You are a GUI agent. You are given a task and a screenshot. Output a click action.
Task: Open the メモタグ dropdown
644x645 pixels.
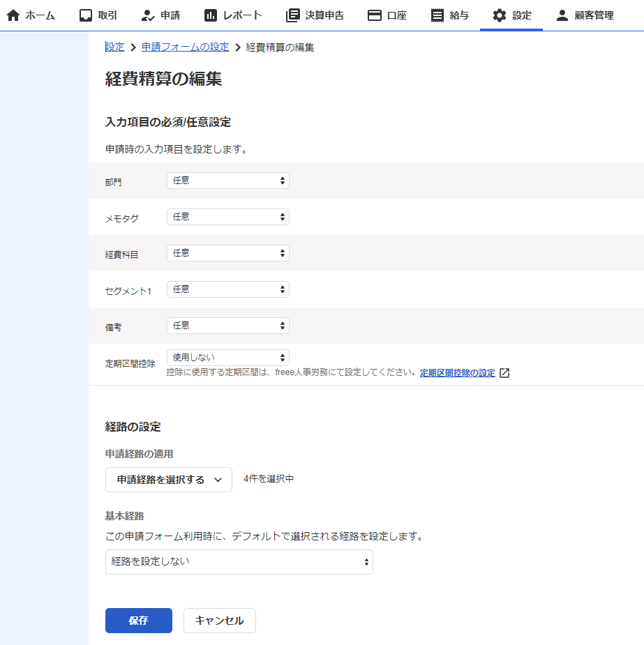(228, 217)
